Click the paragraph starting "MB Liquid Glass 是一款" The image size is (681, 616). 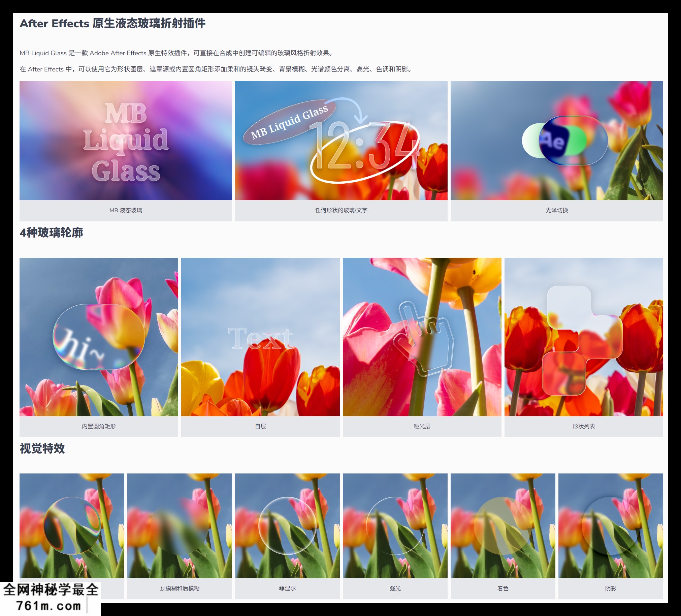(x=177, y=53)
